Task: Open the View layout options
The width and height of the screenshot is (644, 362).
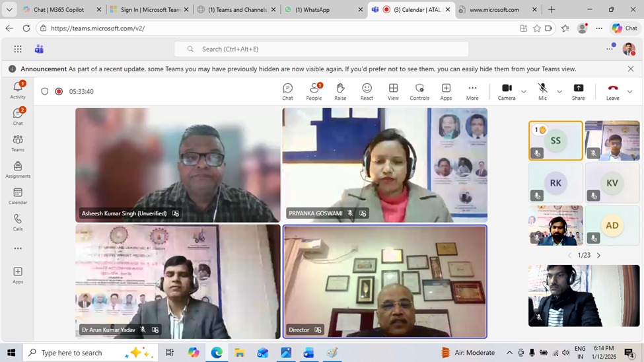Action: [x=393, y=91]
